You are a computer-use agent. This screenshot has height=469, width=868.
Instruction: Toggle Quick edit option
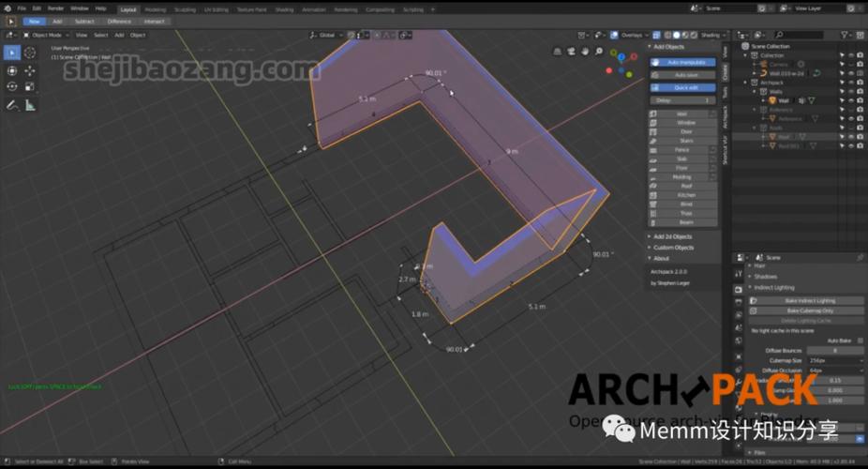pyautogui.click(x=682, y=87)
